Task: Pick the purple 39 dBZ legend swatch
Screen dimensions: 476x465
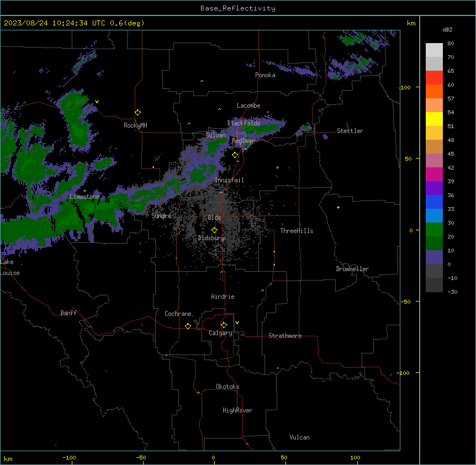Action: click(434, 188)
